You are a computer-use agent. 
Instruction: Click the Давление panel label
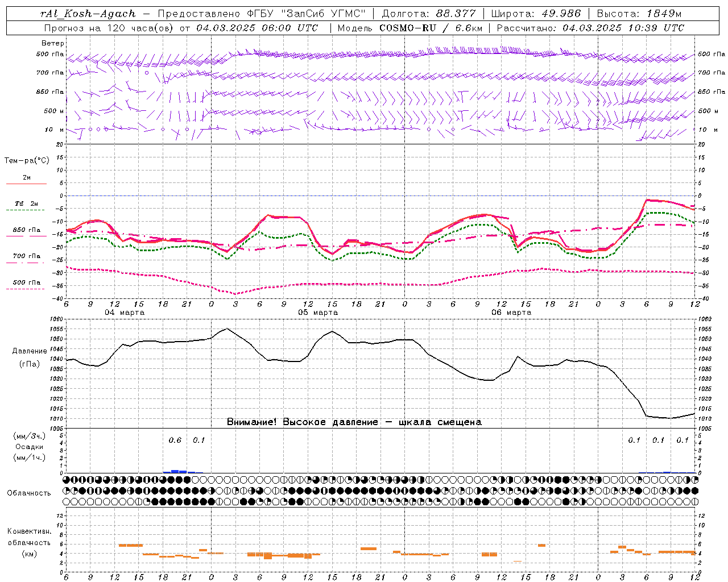tap(29, 351)
